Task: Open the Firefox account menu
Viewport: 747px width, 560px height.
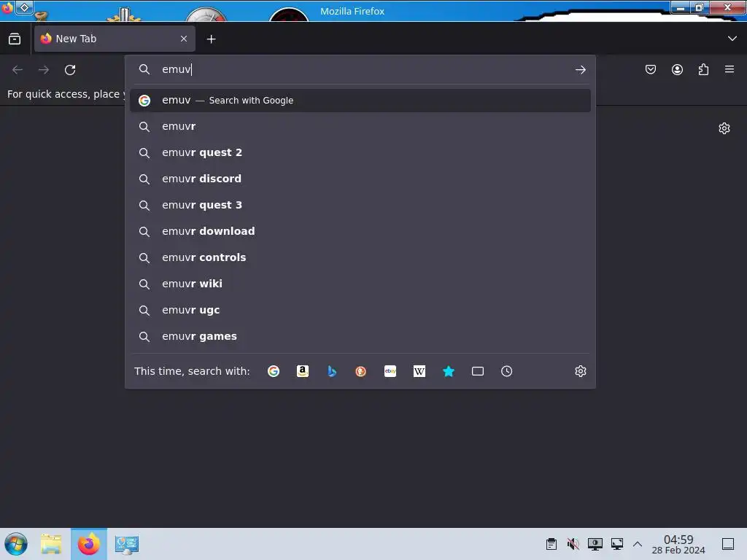Action: [x=677, y=69]
